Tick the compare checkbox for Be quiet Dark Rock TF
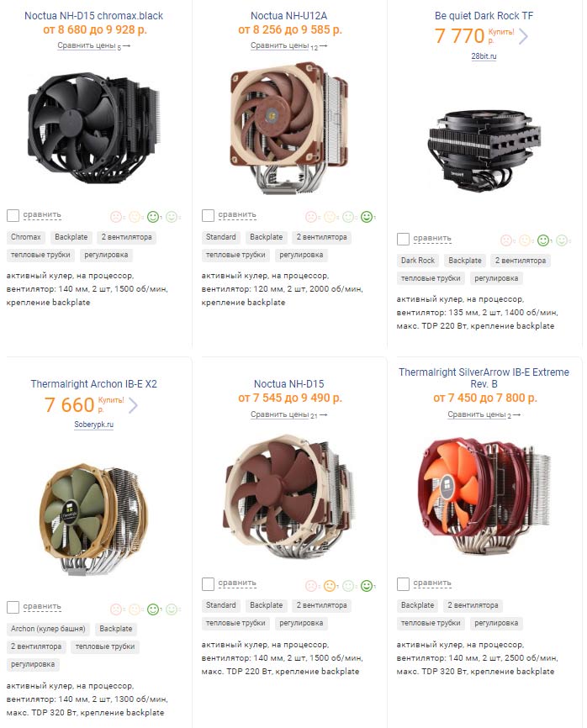The height and width of the screenshot is (728, 587). 403,239
